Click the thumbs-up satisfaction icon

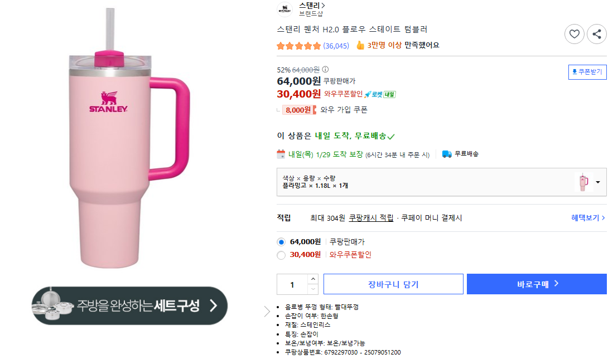(360, 45)
